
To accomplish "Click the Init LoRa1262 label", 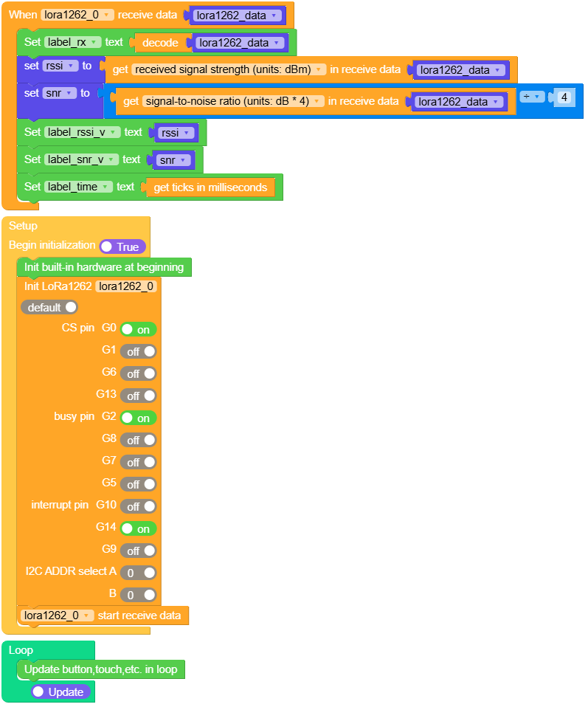I will click(58, 286).
